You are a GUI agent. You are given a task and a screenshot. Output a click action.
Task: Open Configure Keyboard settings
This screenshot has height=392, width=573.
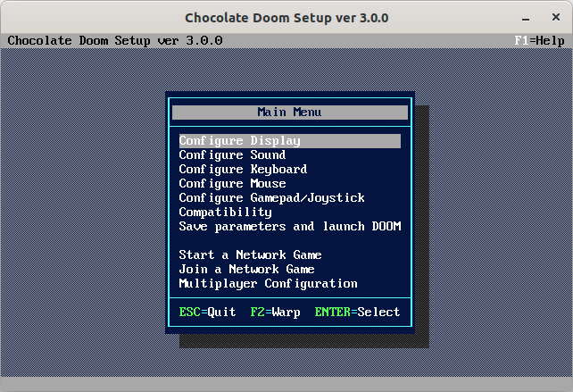click(x=243, y=170)
